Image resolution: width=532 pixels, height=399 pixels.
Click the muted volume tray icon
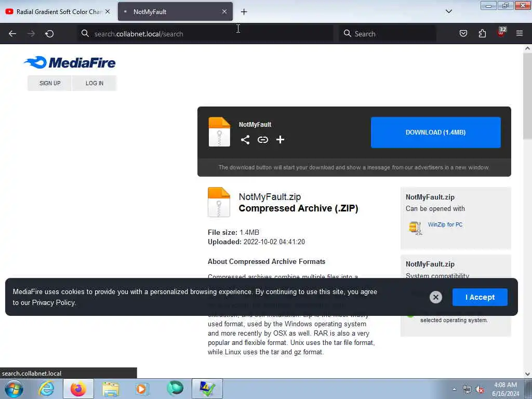pyautogui.click(x=480, y=390)
